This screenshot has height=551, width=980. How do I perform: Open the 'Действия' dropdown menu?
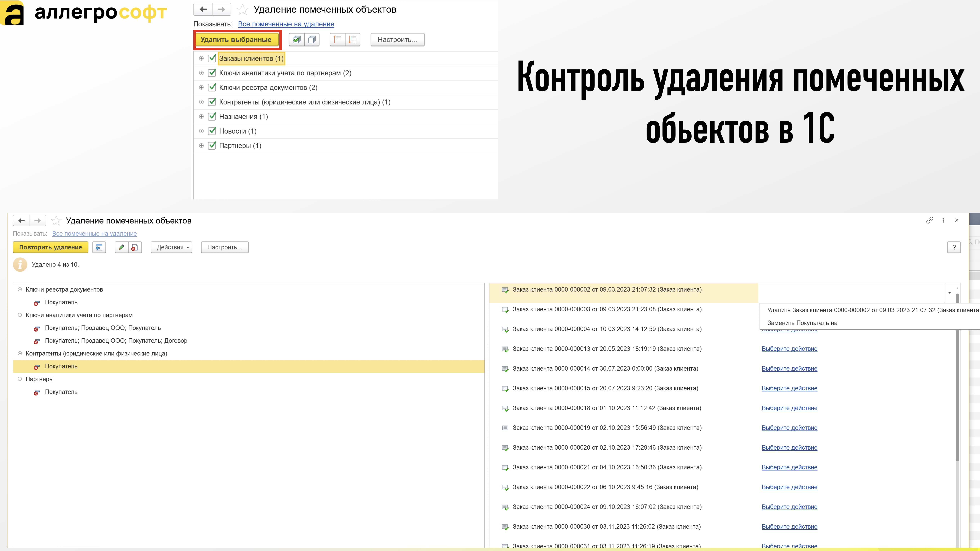click(x=171, y=247)
